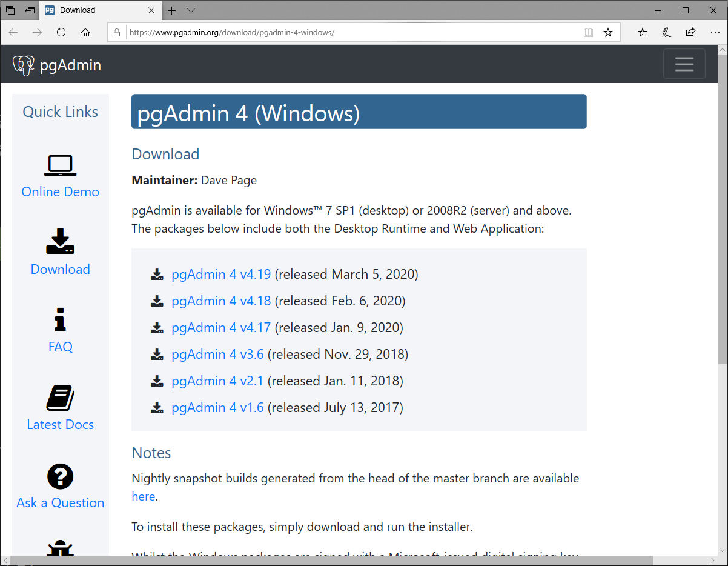Open reading view from the address bar
The width and height of the screenshot is (728, 566).
(588, 32)
